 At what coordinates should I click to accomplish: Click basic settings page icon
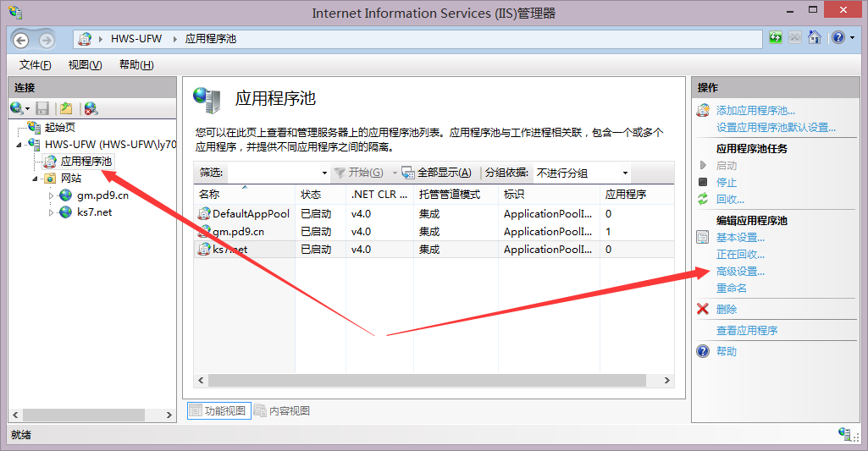(703, 238)
